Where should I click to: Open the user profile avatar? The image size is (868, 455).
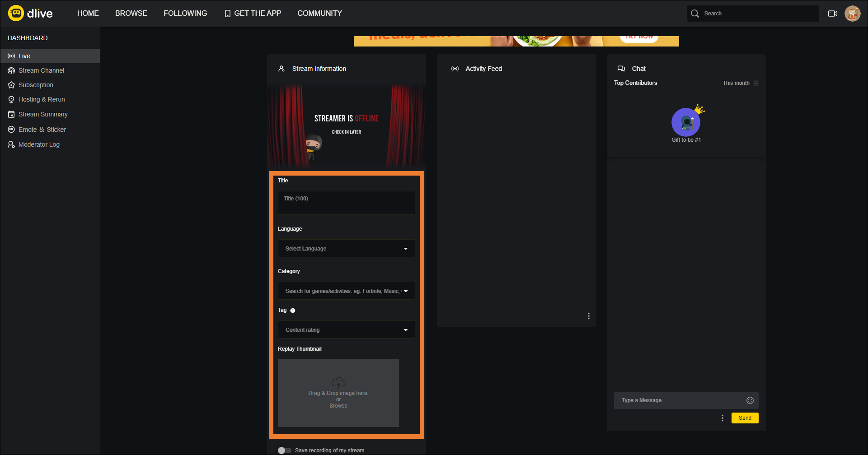pyautogui.click(x=852, y=14)
